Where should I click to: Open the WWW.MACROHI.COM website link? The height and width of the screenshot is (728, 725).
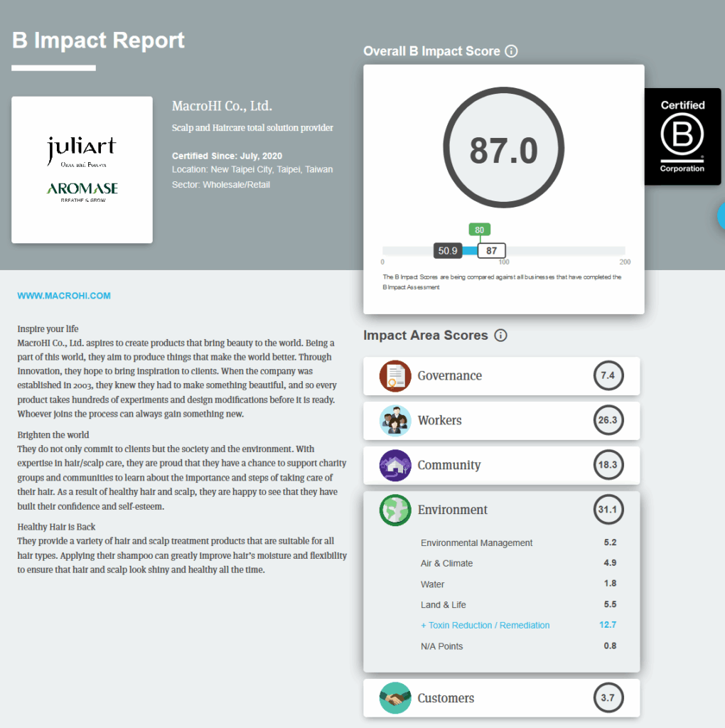click(64, 296)
